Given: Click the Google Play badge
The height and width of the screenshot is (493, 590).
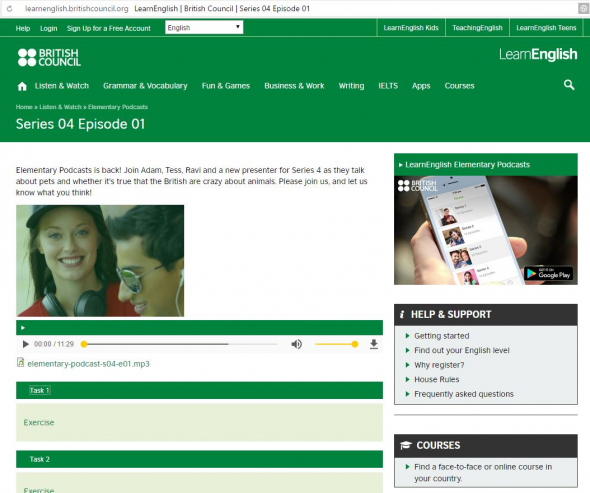Looking at the screenshot, I should pos(549,273).
